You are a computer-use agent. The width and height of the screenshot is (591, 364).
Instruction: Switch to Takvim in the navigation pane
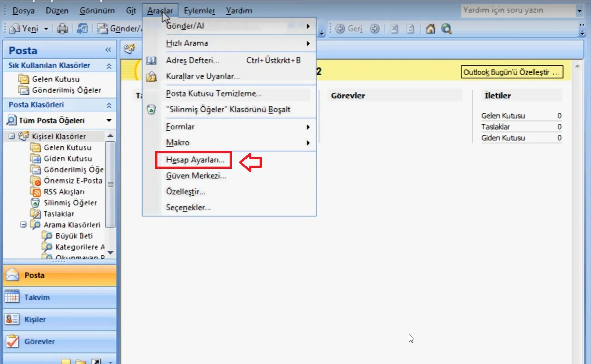[37, 298]
